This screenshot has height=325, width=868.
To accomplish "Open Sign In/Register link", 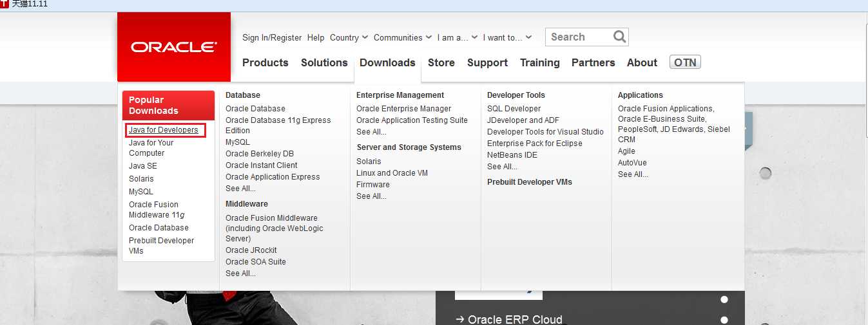I will (x=272, y=37).
